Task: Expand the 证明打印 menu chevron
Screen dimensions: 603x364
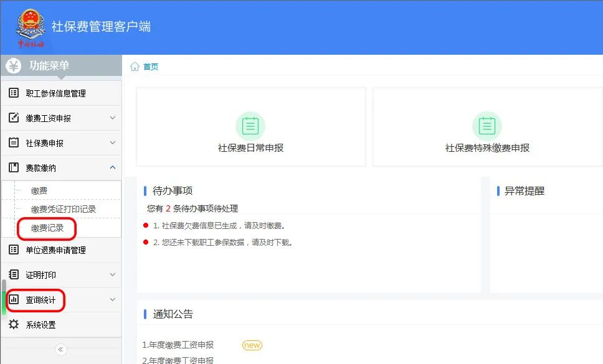Action: point(113,275)
